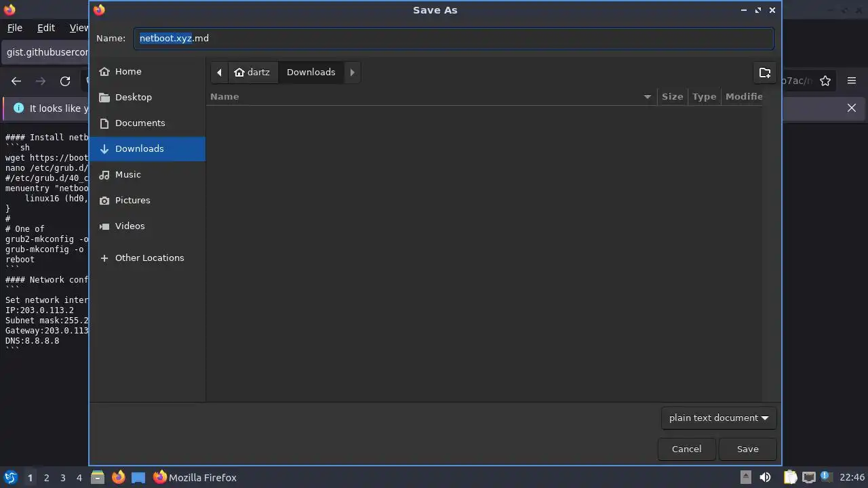868x488 pixels.
Task: Click the path bar left arrow
Action: 219,72
